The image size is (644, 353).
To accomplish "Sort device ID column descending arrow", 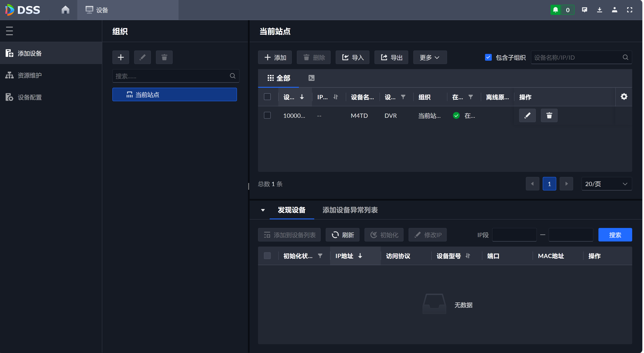I will pyautogui.click(x=302, y=97).
